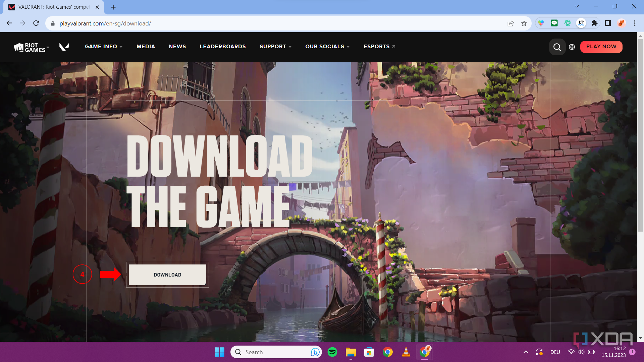Viewport: 644px width, 362px height.
Task: Click the PLAY NOW button
Action: coord(601,47)
